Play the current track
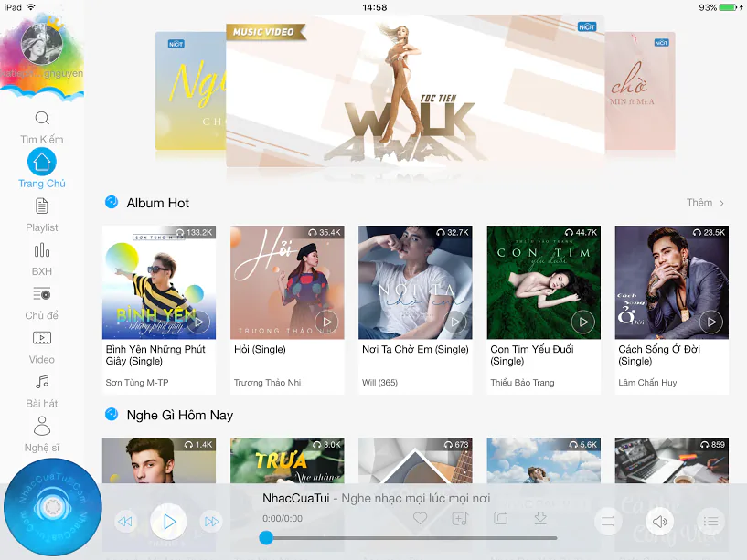The height and width of the screenshot is (560, 747). [x=168, y=522]
